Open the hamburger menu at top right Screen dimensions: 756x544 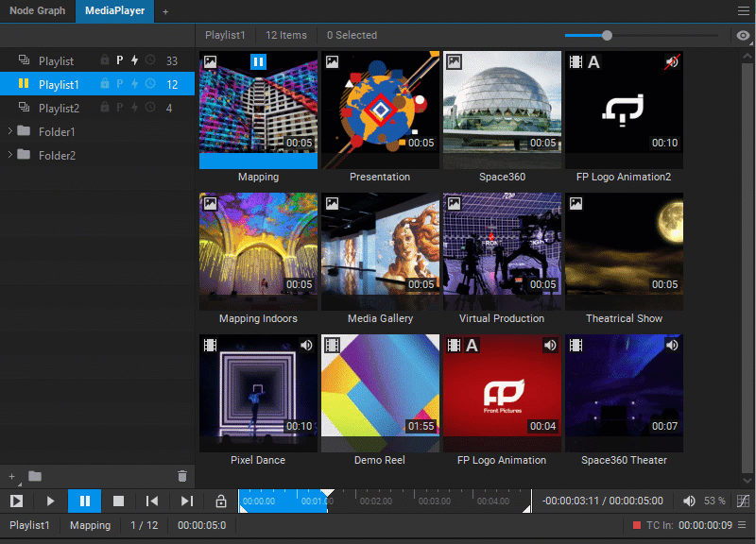(744, 10)
